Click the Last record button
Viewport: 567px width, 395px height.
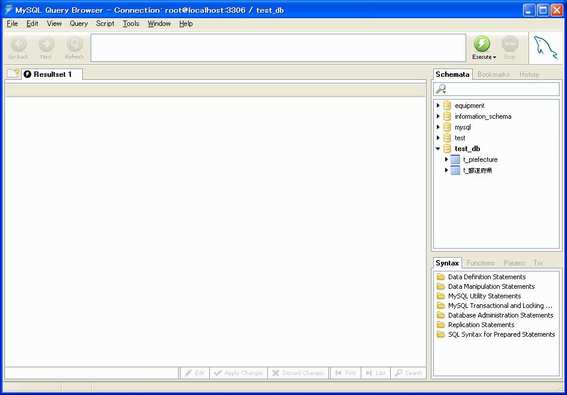(x=375, y=373)
